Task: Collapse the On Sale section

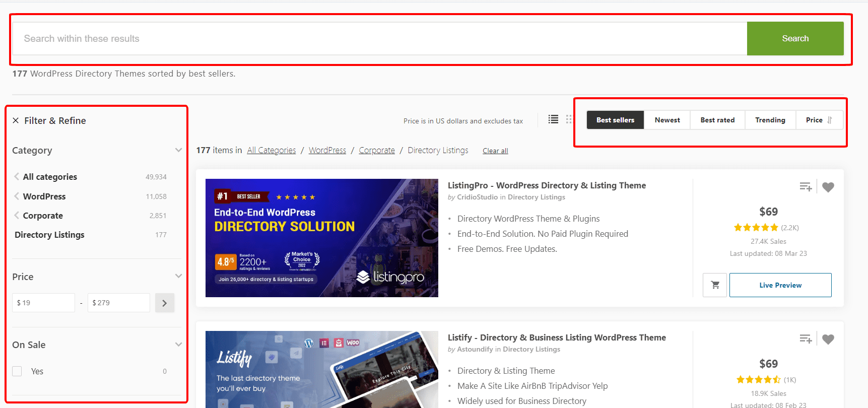Action: [x=178, y=345]
